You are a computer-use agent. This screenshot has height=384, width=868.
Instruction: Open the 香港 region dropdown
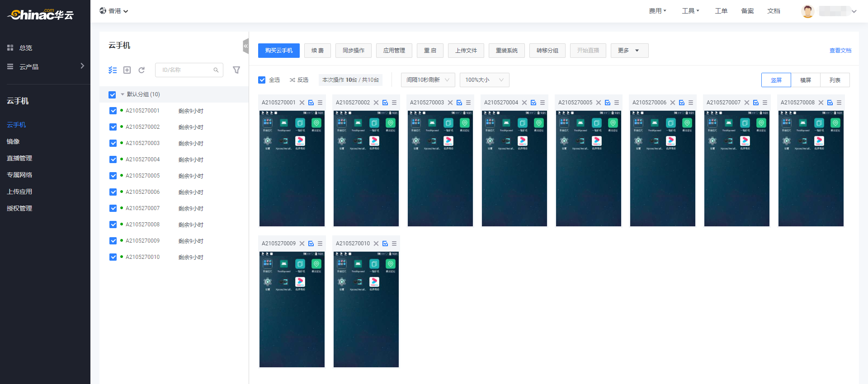coord(114,11)
